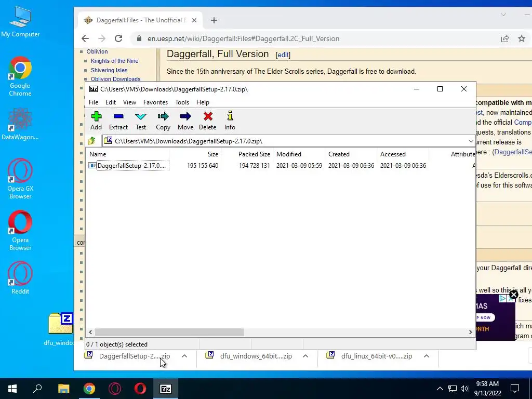This screenshot has height=399, width=532.
Task: Click the left arrow of horizontal scrollbar
Action: [90, 332]
